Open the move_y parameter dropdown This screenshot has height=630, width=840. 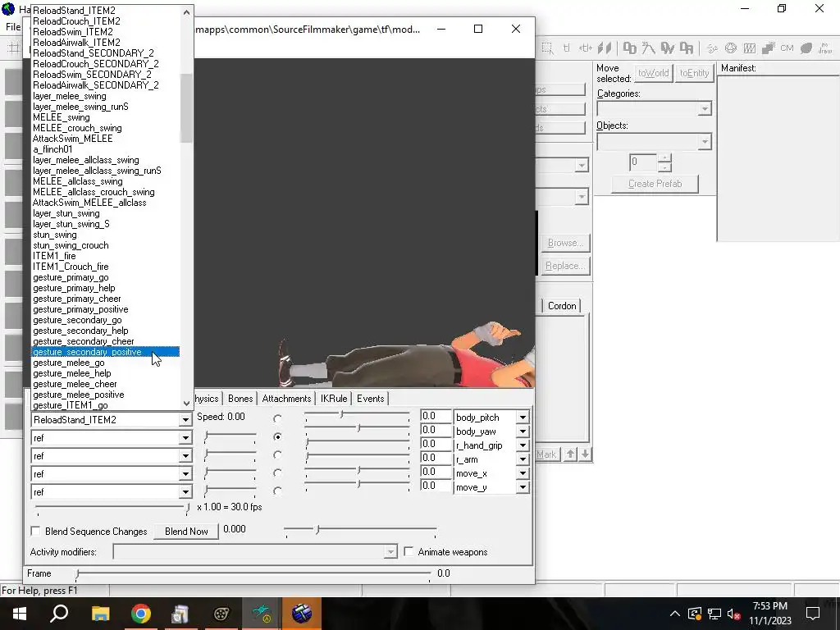click(523, 487)
